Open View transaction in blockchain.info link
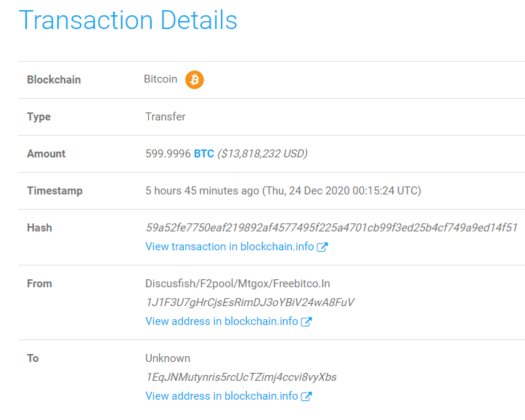Image resolution: width=525 pixels, height=420 pixels. tap(229, 247)
